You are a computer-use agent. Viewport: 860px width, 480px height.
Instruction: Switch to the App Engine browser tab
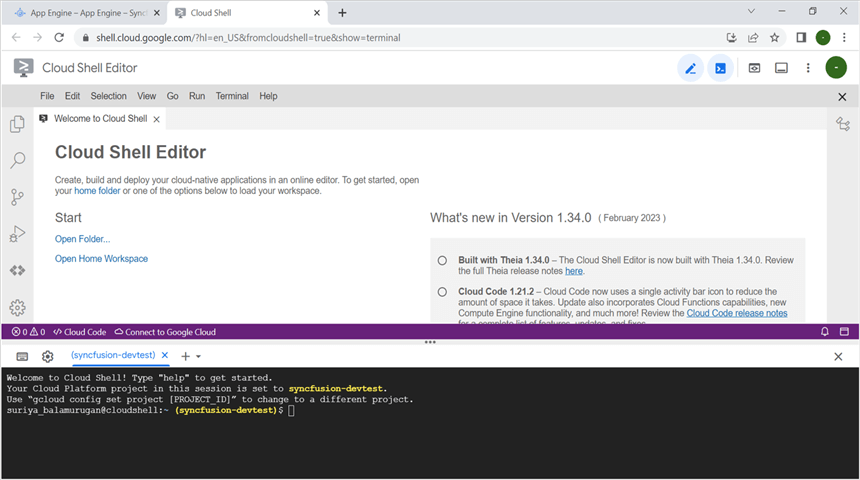click(88, 13)
